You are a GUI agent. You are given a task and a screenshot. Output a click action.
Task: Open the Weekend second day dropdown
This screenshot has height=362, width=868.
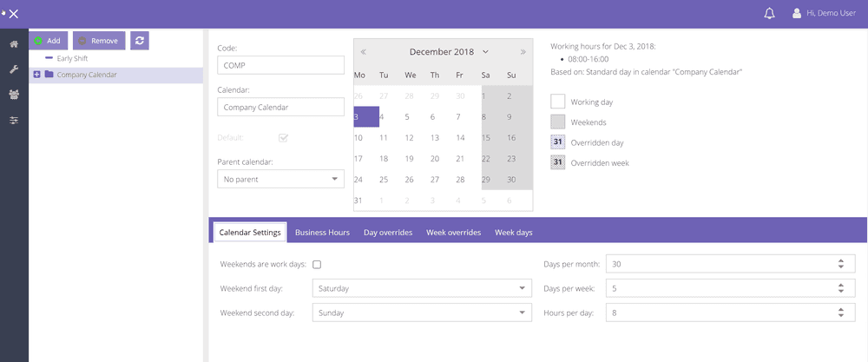click(422, 313)
